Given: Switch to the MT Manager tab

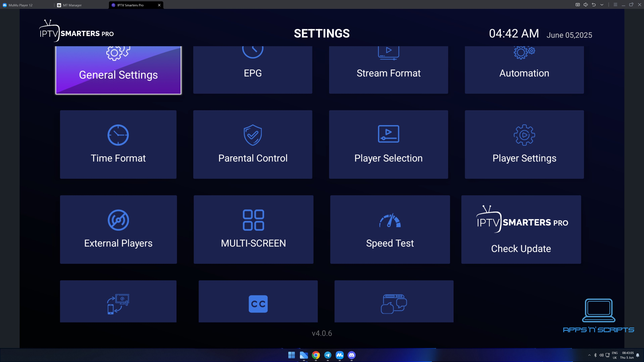Looking at the screenshot, I should (x=72, y=5).
